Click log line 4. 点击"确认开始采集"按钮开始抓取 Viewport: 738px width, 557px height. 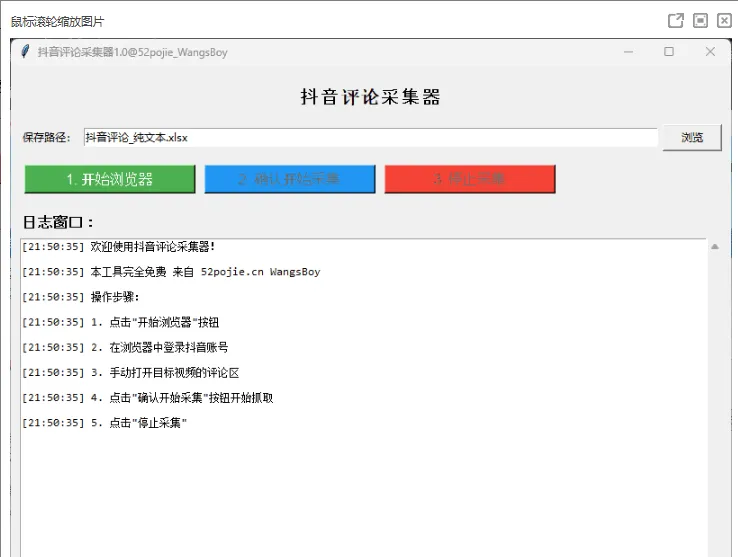(x=148, y=398)
